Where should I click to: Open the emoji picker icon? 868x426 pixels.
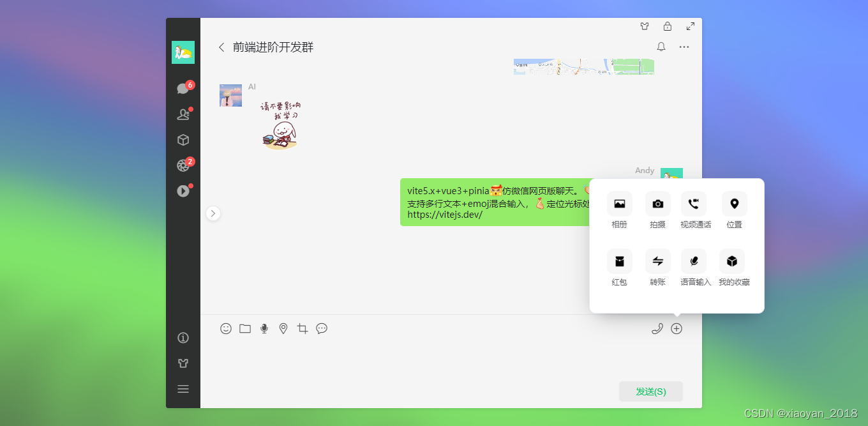pos(226,328)
